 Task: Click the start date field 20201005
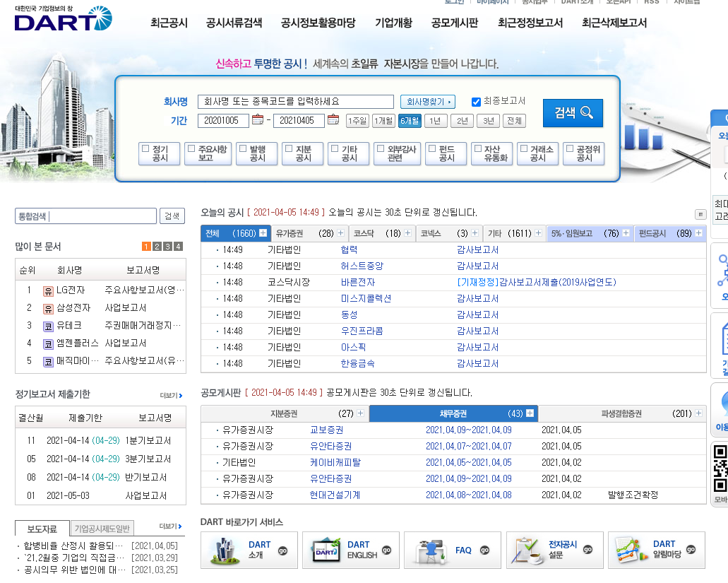tap(223, 120)
